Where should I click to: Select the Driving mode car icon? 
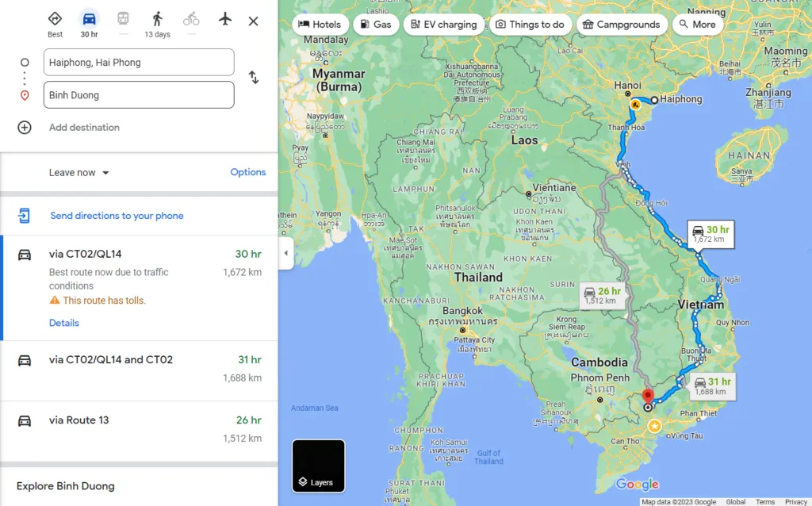89,19
